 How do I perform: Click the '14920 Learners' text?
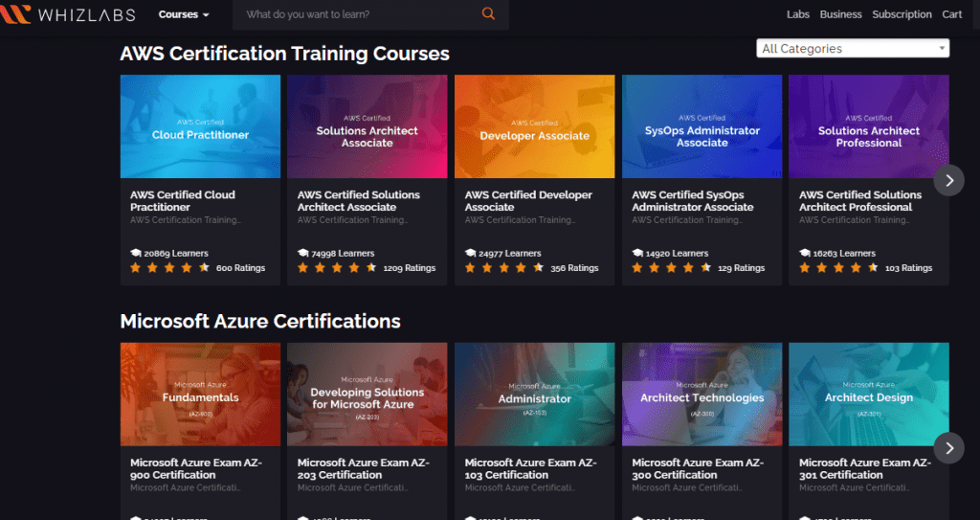[677, 254]
